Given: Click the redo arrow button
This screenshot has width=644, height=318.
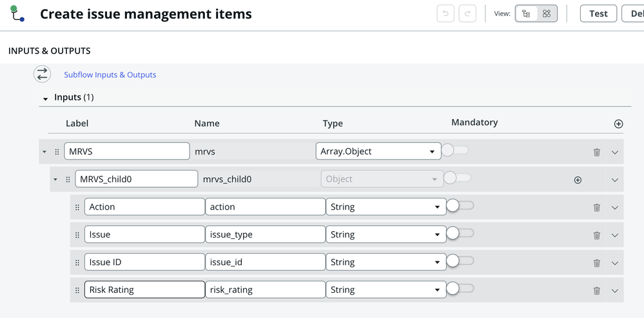Looking at the screenshot, I should (467, 14).
